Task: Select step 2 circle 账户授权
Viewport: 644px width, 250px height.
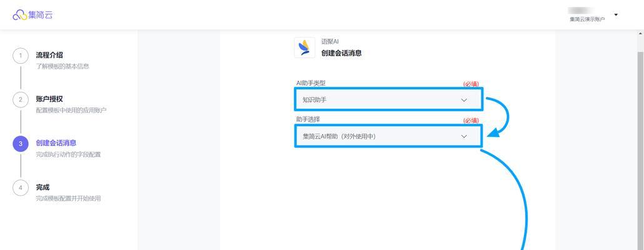Action: click(x=21, y=100)
